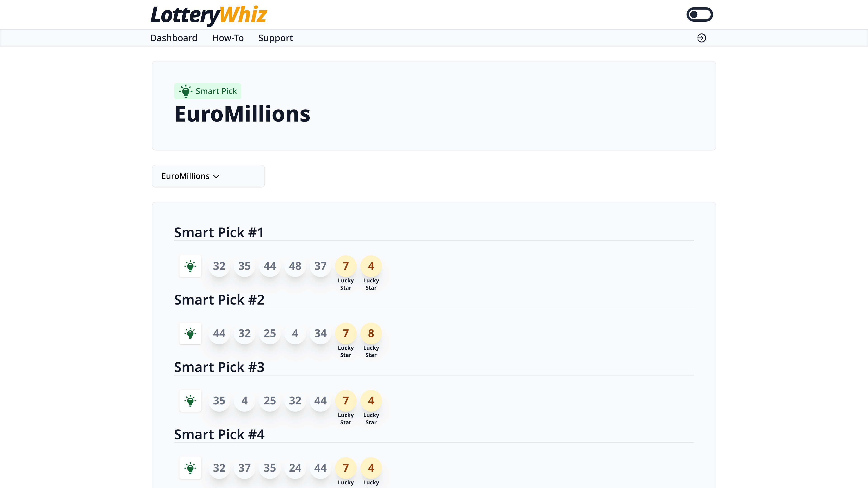The height and width of the screenshot is (488, 868).
Task: Toggle the dark mode switch
Action: click(700, 14)
